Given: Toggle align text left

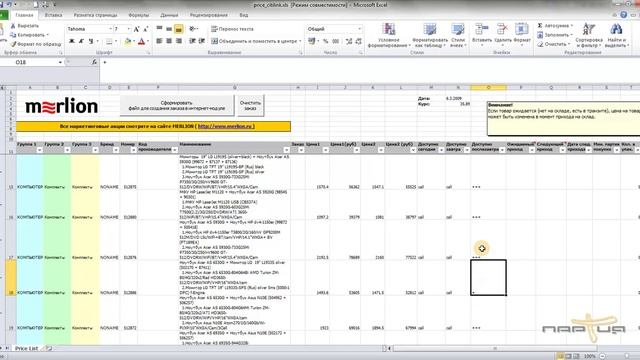Looking at the screenshot, I should tap(159, 41).
